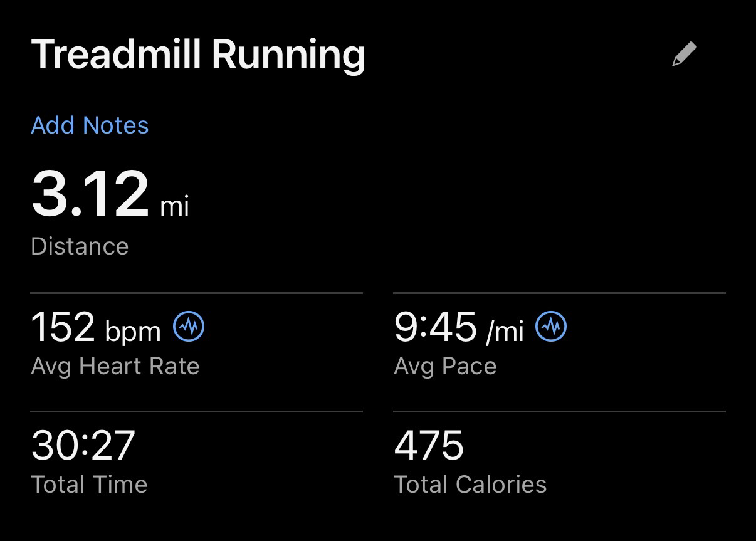The image size is (756, 541).
Task: Tap the pencil edit icon
Action: point(684,54)
